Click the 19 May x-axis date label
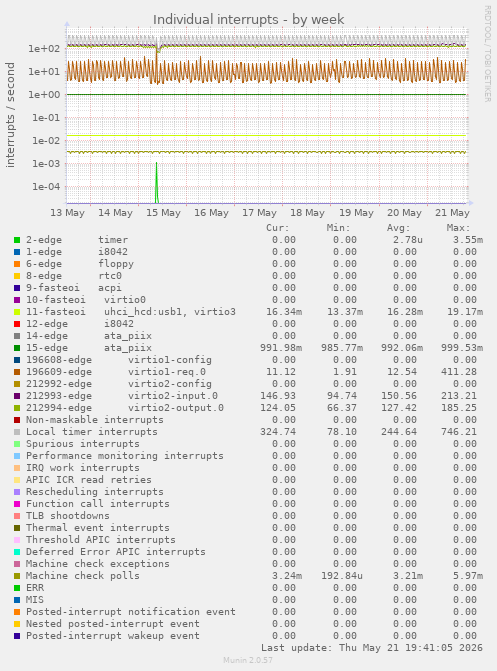Image resolution: width=497 pixels, height=671 pixels. [x=356, y=213]
